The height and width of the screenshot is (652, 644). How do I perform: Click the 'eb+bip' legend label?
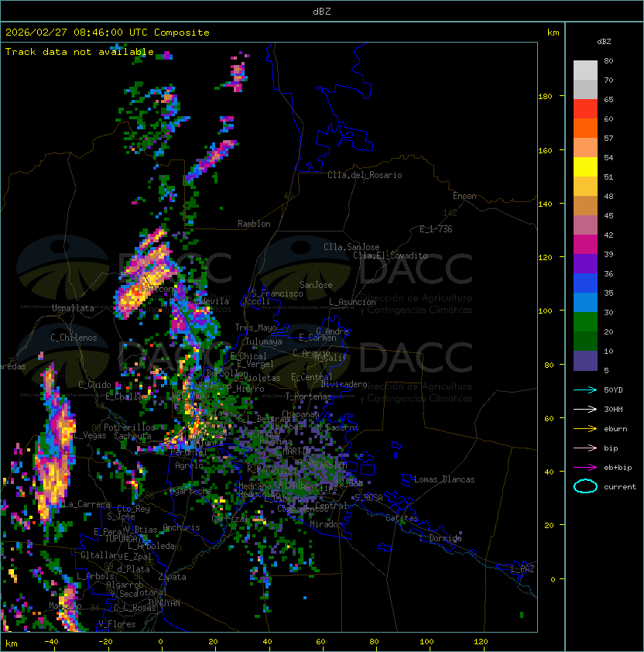tap(618, 468)
